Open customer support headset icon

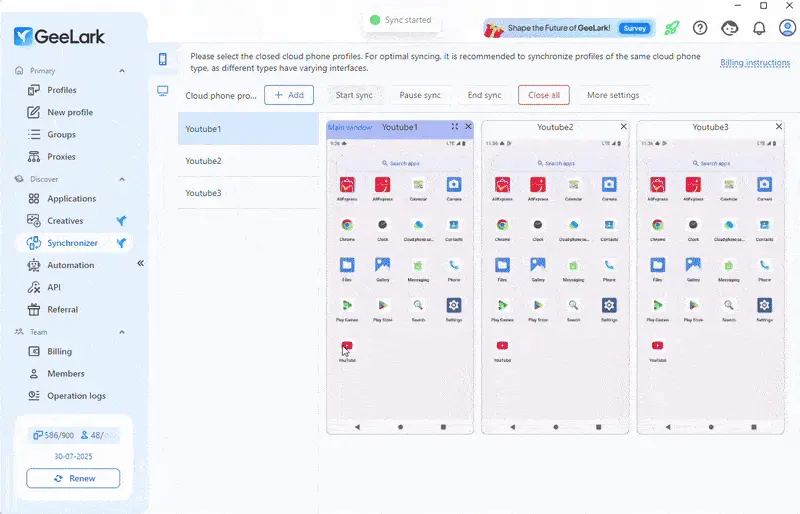pyautogui.click(x=730, y=28)
